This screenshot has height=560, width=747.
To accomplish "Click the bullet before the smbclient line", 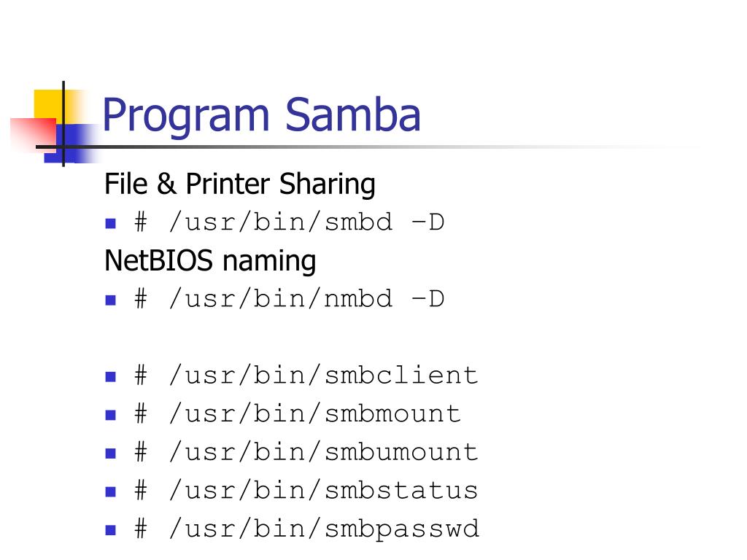I will point(111,377).
